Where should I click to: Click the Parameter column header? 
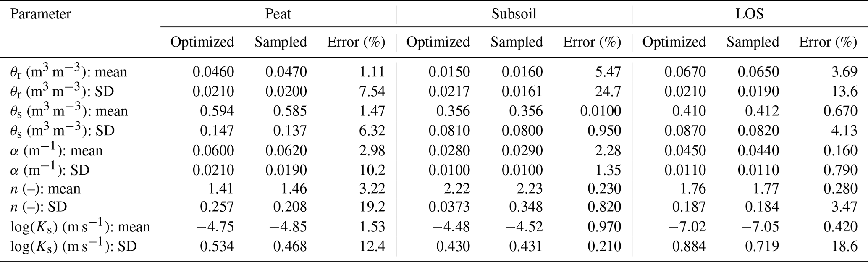pos(41,14)
